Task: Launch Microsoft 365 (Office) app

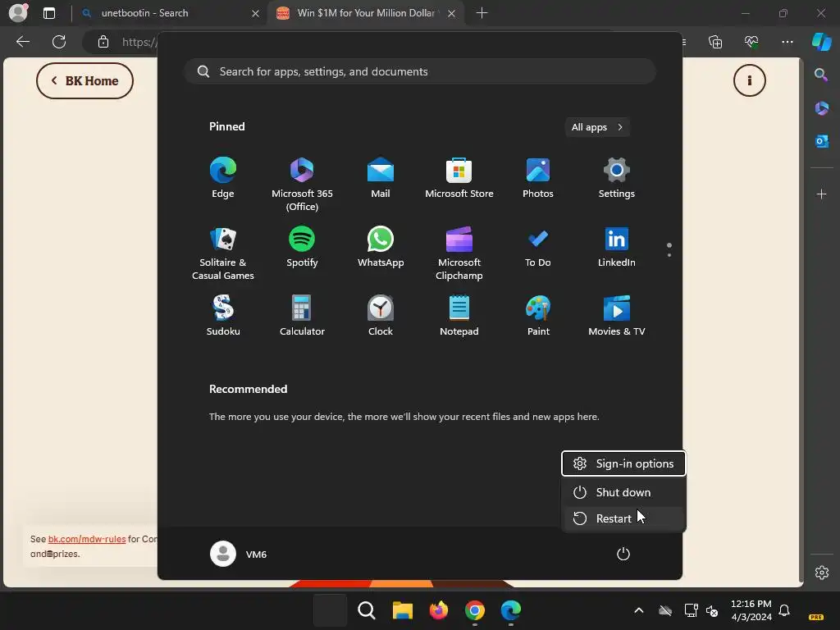Action: click(x=302, y=185)
